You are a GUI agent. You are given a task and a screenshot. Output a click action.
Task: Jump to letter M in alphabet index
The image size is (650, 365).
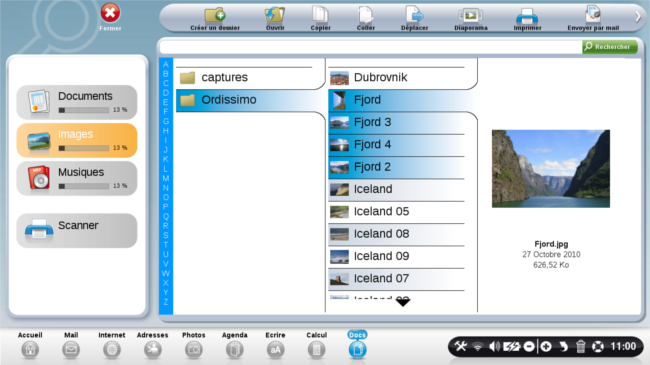[166, 178]
